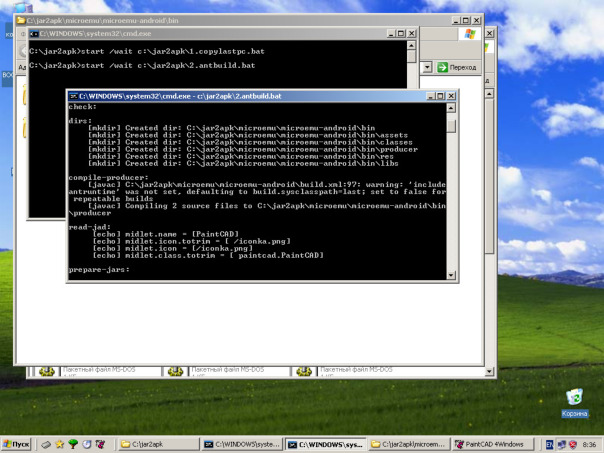
Task: Click the 2.antbuild.bat cmd title bar icon
Action: coord(74,96)
